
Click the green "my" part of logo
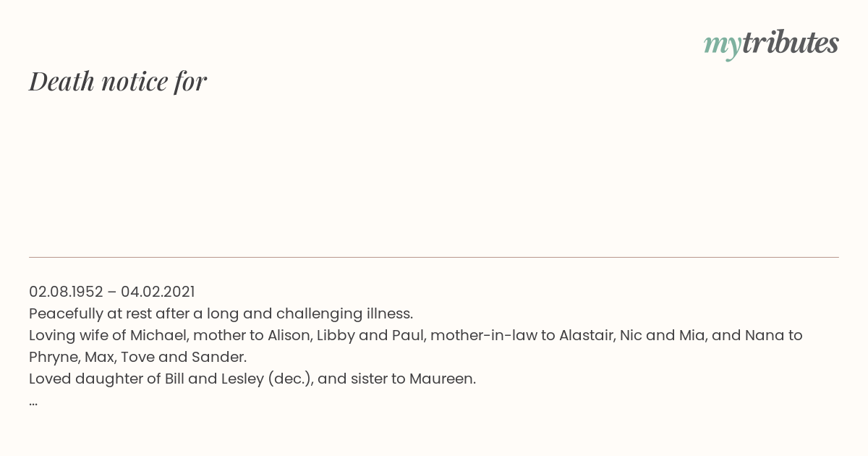pyautogui.click(x=723, y=46)
